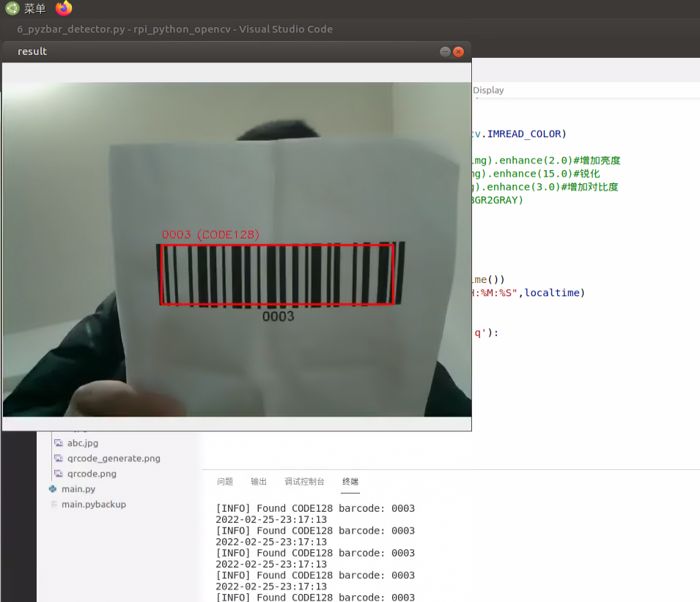Click the barcode camera preview image
Viewport: 700px width, 602px height.
pyautogui.click(x=237, y=249)
